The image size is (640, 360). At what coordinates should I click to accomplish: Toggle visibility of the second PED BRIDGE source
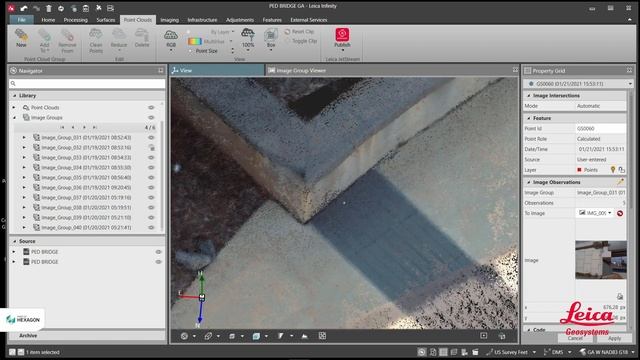tap(158, 262)
